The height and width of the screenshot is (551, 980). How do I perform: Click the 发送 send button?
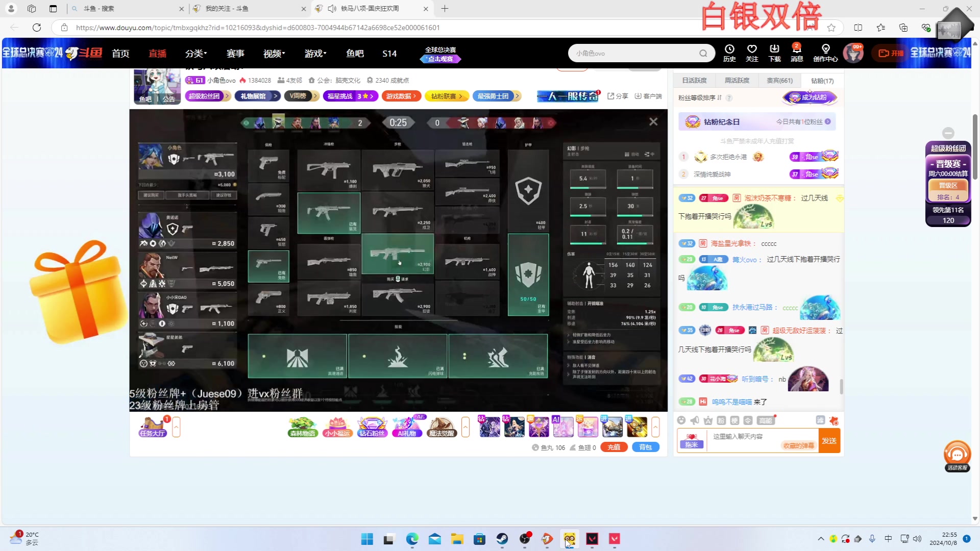coord(829,441)
